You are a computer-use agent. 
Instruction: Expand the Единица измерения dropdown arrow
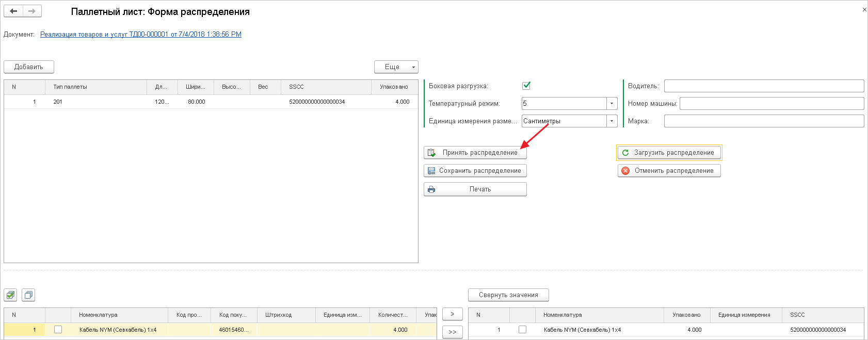pyautogui.click(x=612, y=121)
